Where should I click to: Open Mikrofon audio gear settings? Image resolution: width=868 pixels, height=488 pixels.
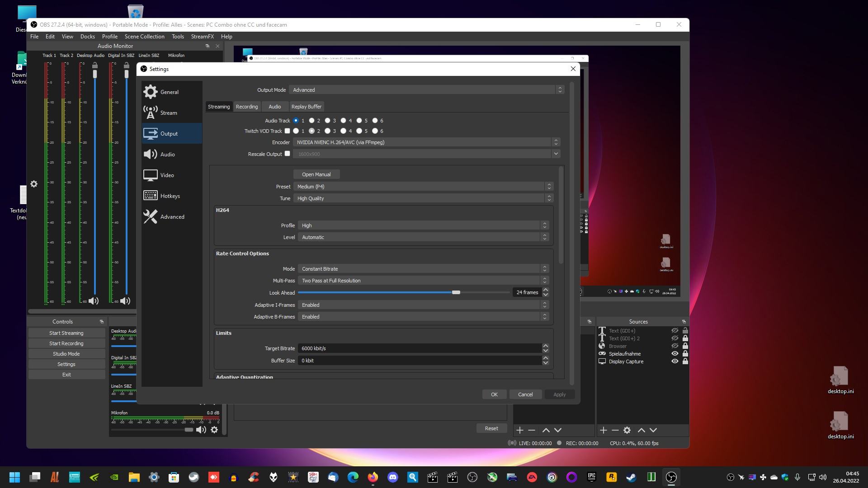[214, 430]
